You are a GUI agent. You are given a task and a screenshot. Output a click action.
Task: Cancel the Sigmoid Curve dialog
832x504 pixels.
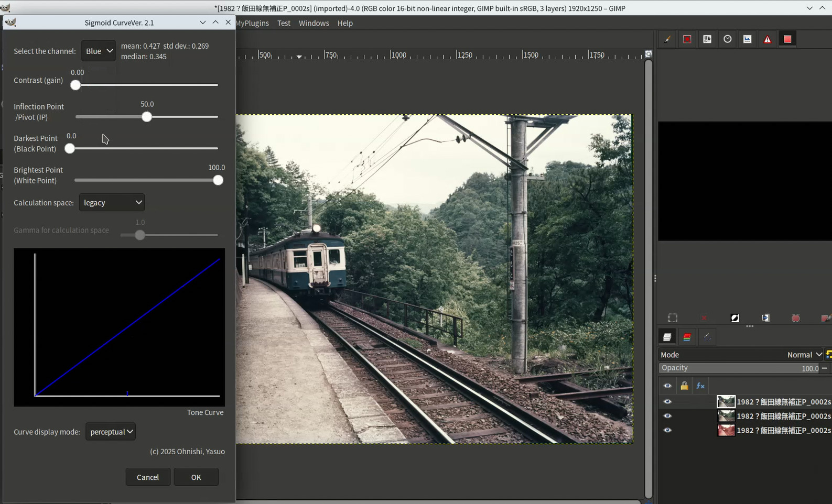click(147, 477)
